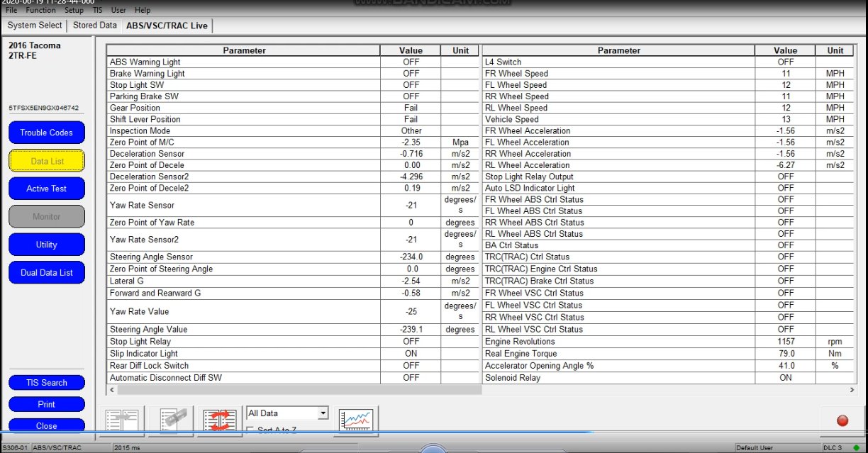868x453 pixels.
Task: Click the TIS Search button
Action: click(47, 383)
